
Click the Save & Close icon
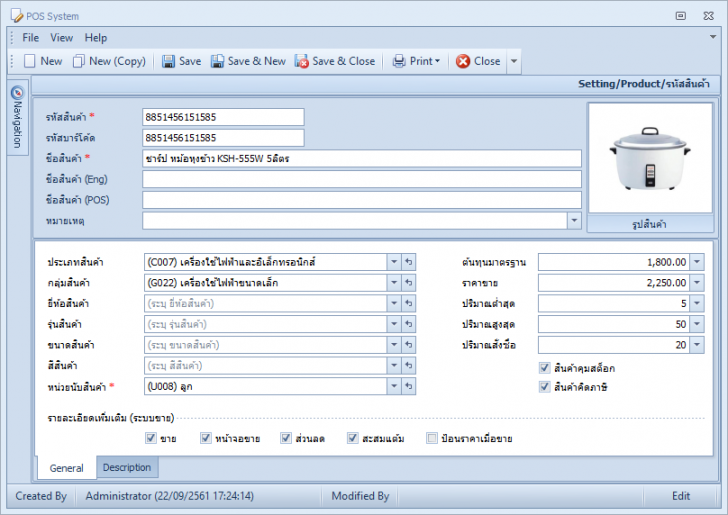coord(302,61)
